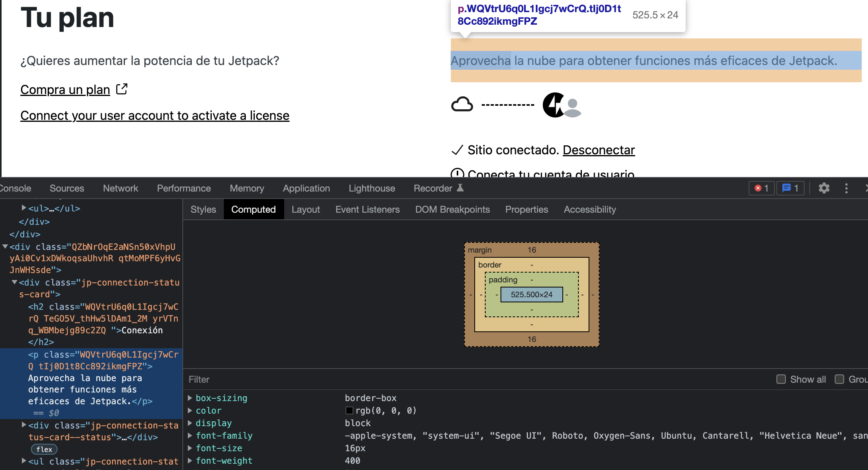Select the div QZbNrOqE2aNSn50xVhpU node

(x=95, y=258)
